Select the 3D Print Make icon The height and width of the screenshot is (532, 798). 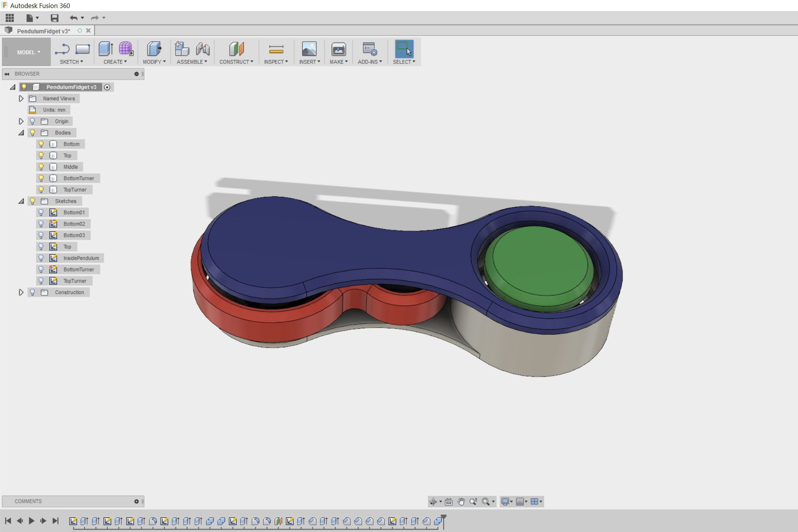pos(338,49)
